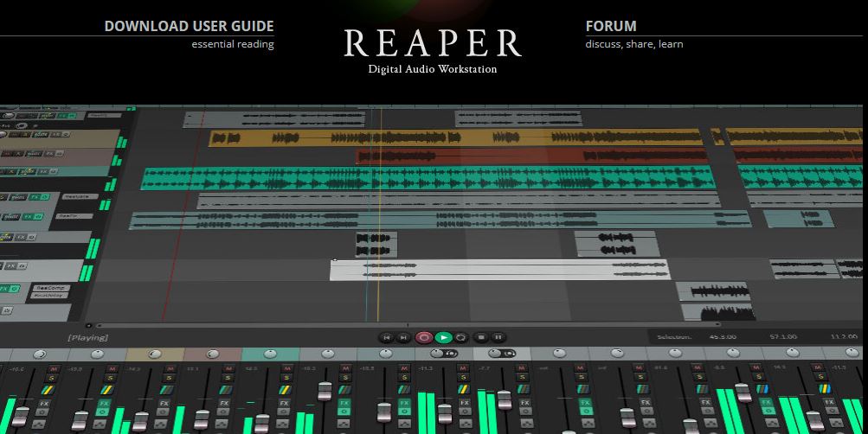Click the [Playing] status text
The height and width of the screenshot is (434, 868).
pyautogui.click(x=87, y=337)
